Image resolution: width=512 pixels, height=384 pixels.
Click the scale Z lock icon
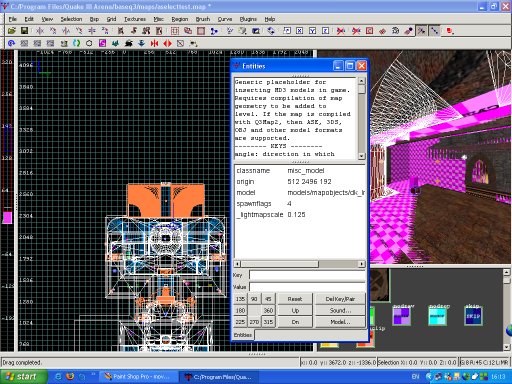point(325,31)
